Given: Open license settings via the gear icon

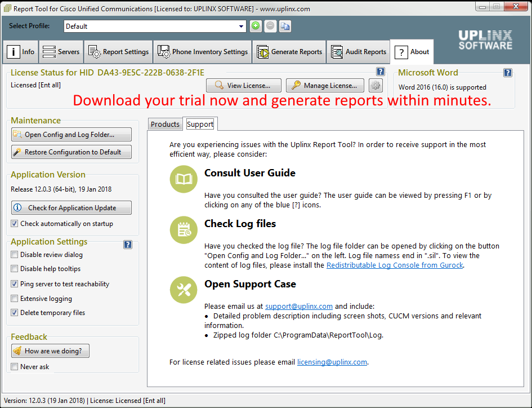Looking at the screenshot, I should 375,85.
